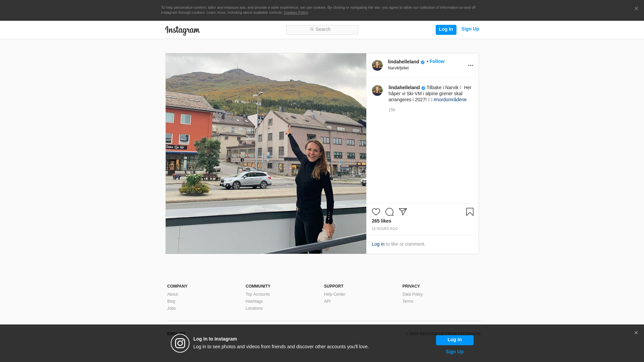Click search magnifier icon
Image resolution: width=644 pixels, height=362 pixels.
[x=312, y=29]
